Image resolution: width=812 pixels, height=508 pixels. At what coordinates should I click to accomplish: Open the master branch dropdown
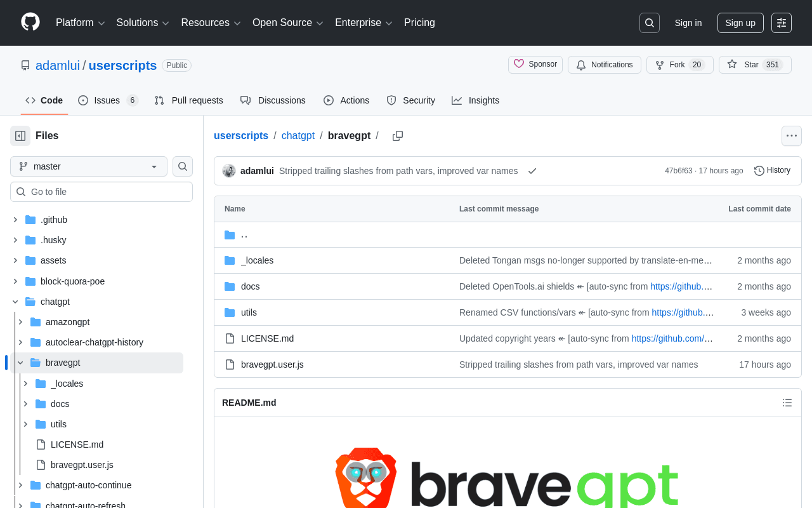coord(89,166)
